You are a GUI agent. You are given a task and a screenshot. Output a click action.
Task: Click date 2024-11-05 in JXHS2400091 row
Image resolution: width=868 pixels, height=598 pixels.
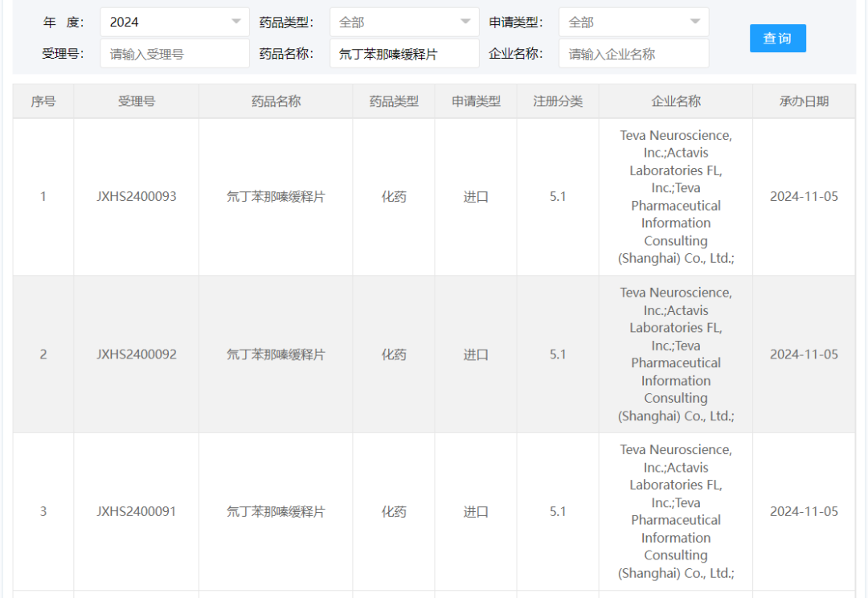[x=804, y=512]
